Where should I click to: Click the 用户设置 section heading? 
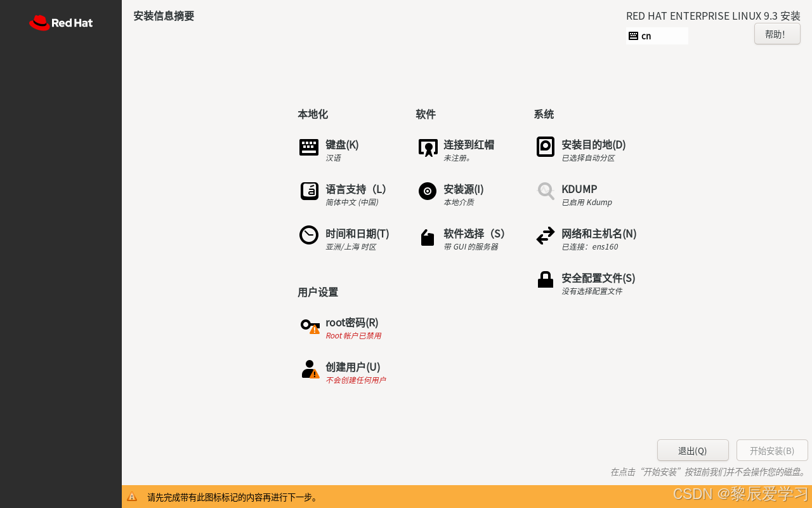point(318,292)
